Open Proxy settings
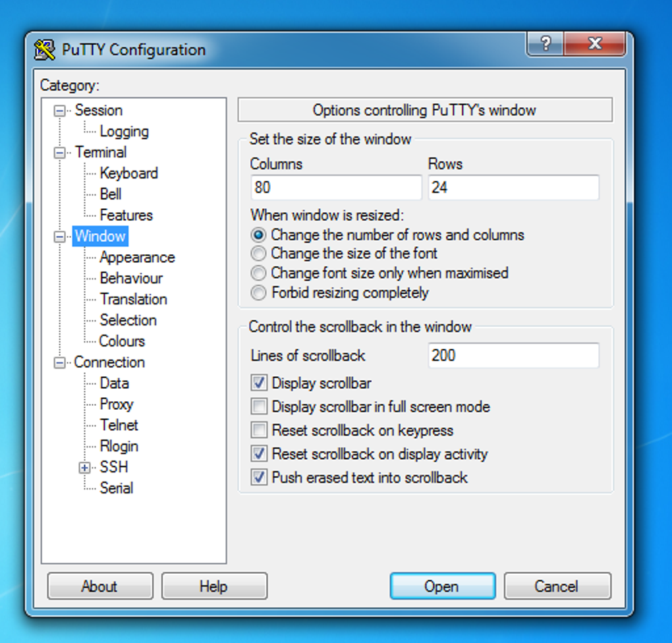This screenshot has width=672, height=643. coord(117,405)
